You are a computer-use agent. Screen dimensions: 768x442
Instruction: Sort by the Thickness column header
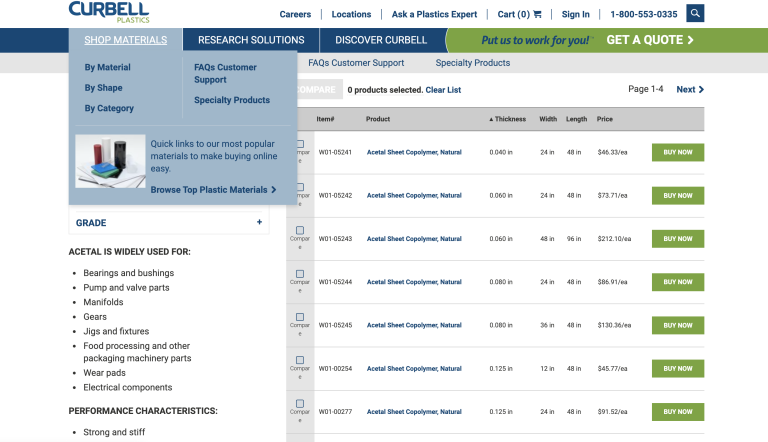(x=508, y=119)
